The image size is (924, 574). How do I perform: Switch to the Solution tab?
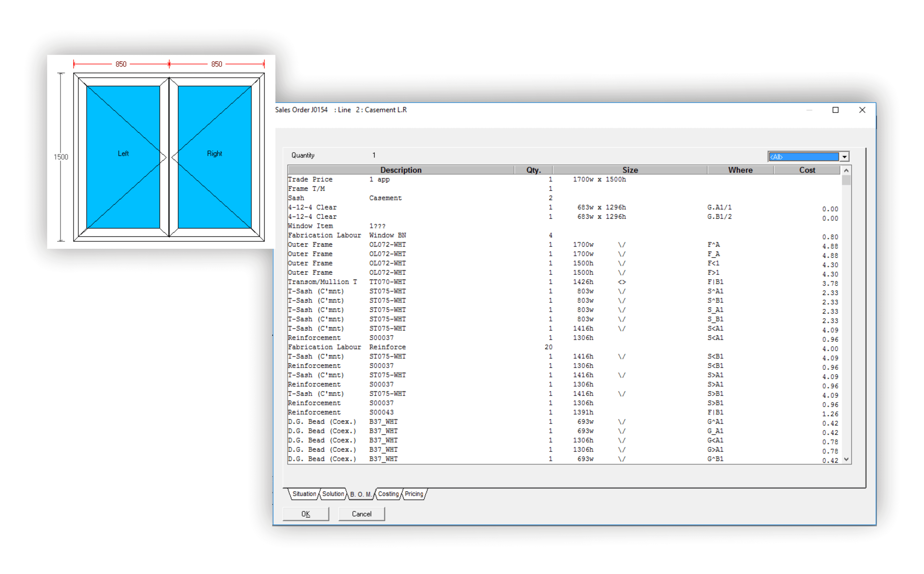(333, 494)
